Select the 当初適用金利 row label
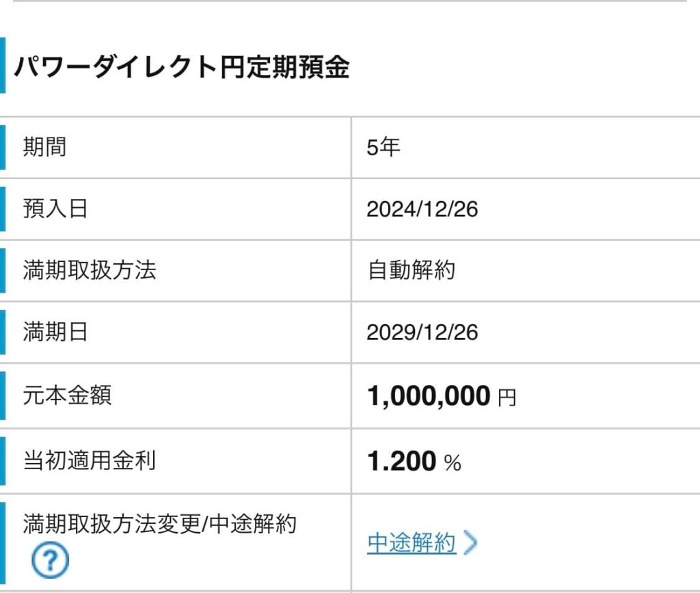Viewport: 700px width, 593px height. [x=90, y=460]
